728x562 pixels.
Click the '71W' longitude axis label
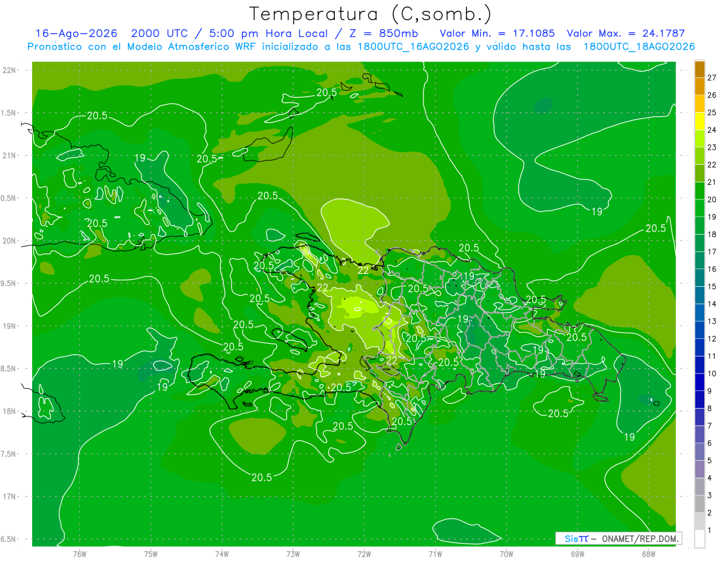point(435,554)
